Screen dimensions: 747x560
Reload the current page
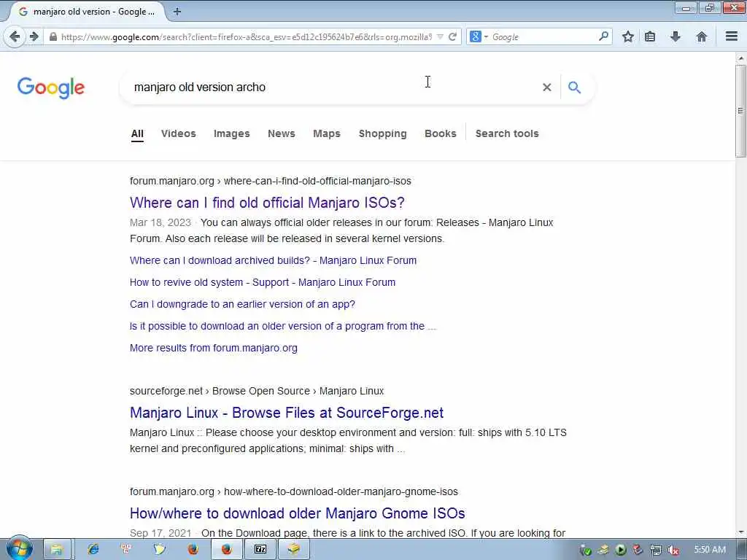point(452,36)
